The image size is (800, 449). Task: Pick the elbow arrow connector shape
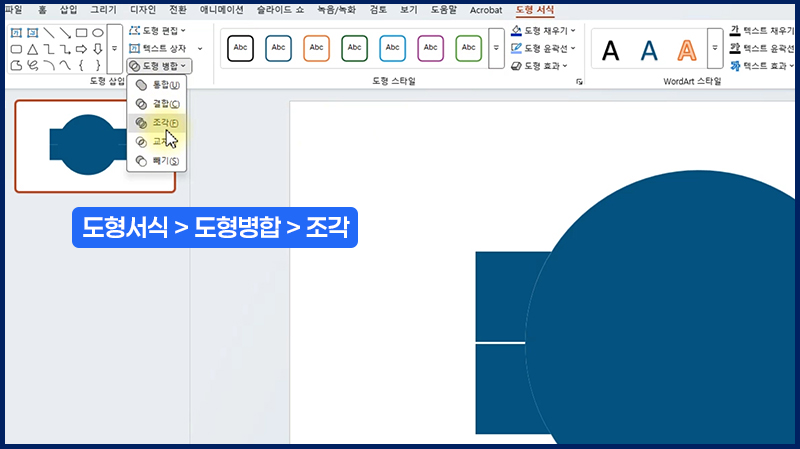click(65, 49)
